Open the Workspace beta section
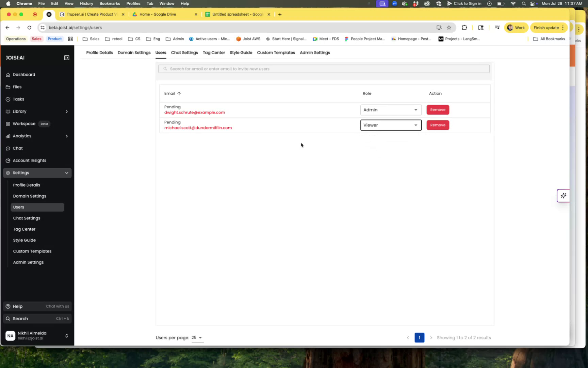 point(24,124)
